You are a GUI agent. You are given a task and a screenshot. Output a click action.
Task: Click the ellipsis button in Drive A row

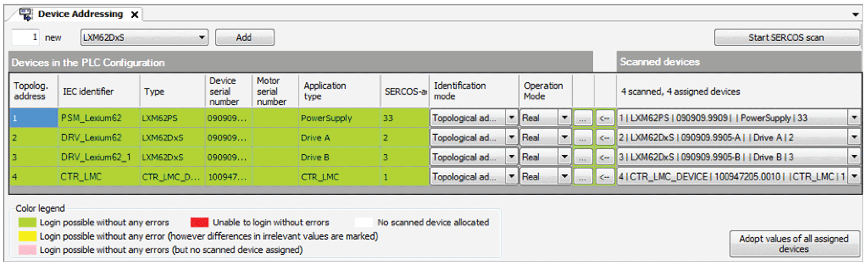tap(583, 138)
